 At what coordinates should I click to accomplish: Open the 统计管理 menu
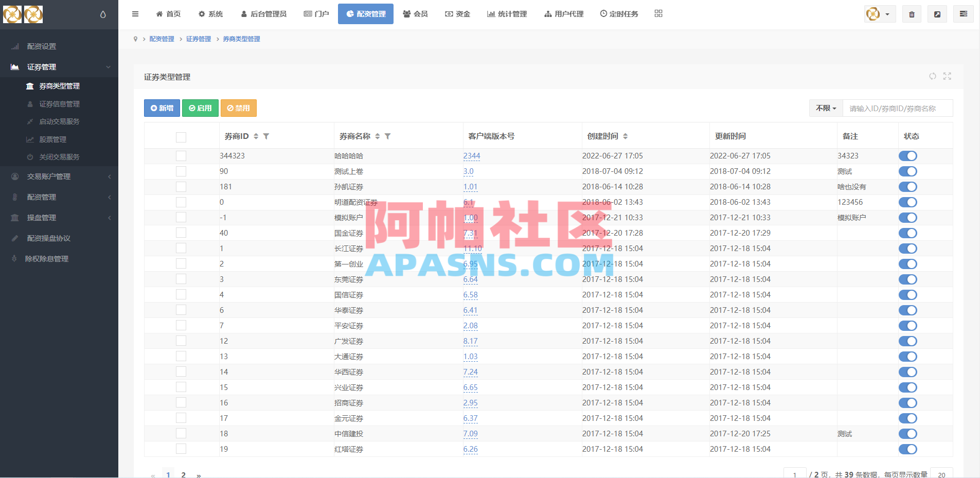pos(507,13)
